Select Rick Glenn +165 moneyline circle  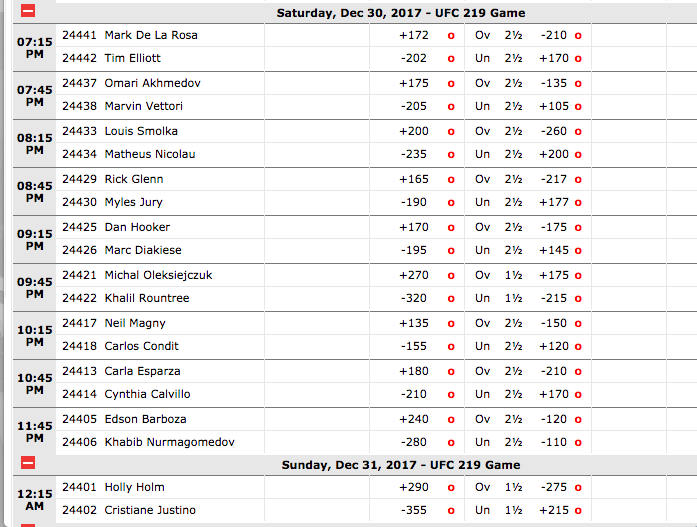point(451,180)
